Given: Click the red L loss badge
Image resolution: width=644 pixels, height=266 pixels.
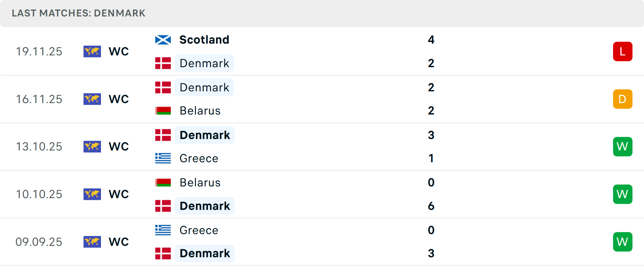Looking at the screenshot, I should tap(623, 51).
